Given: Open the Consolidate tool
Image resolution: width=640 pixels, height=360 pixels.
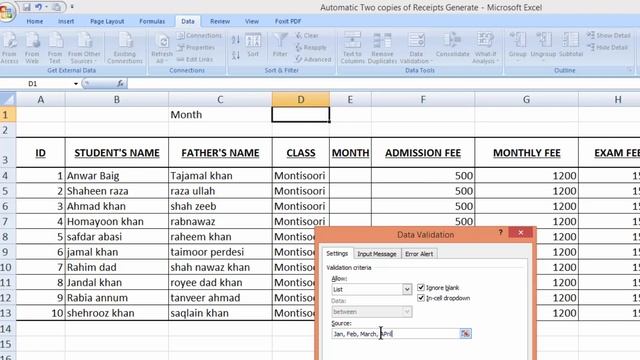Looking at the screenshot, I should (452, 45).
